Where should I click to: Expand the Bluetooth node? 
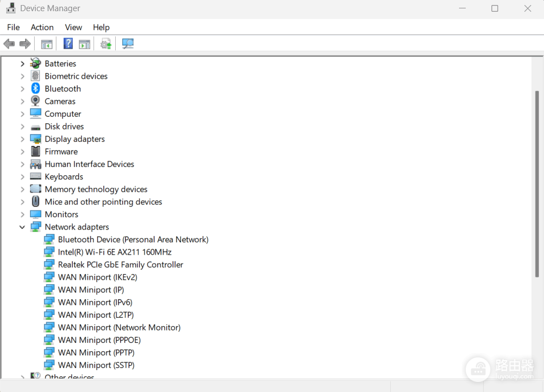click(22, 89)
